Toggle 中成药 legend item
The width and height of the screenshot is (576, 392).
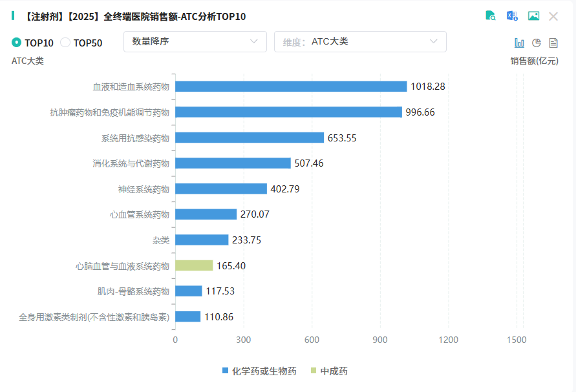[x=329, y=371]
